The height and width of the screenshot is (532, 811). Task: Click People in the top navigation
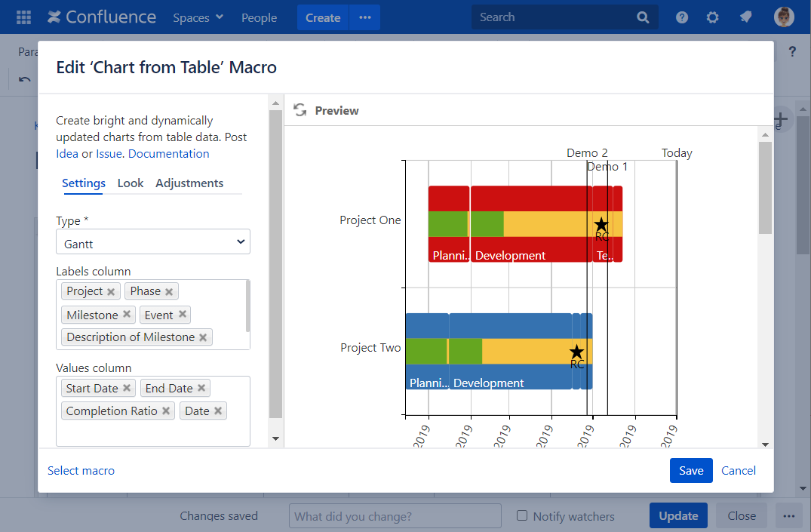click(x=259, y=17)
